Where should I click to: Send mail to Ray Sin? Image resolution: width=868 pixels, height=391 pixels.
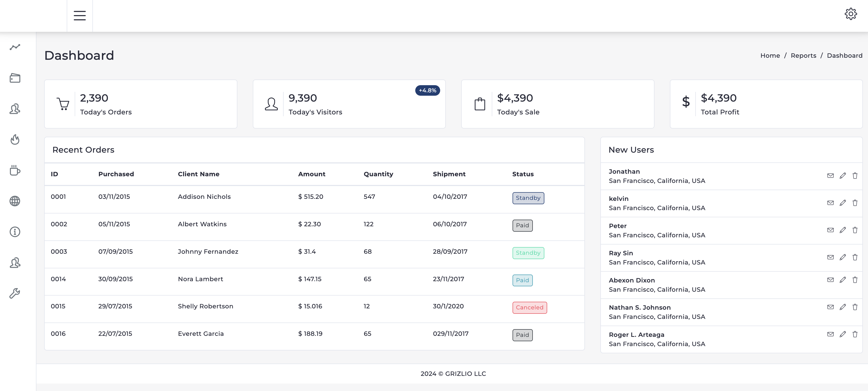click(830, 257)
